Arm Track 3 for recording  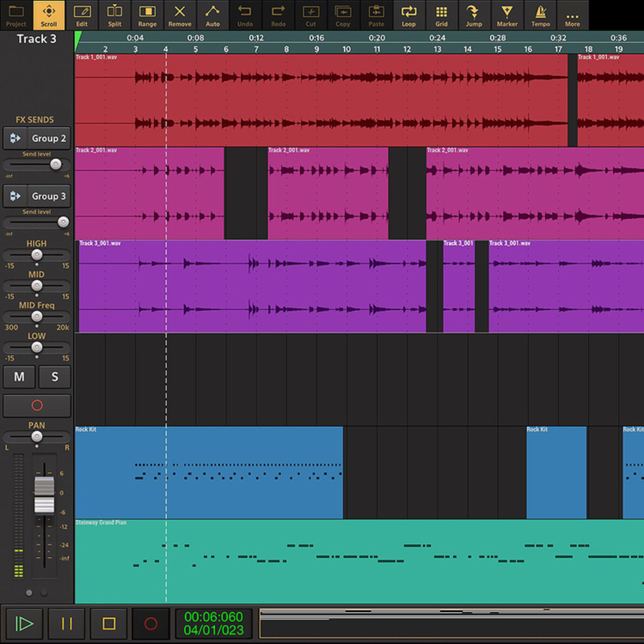37,406
